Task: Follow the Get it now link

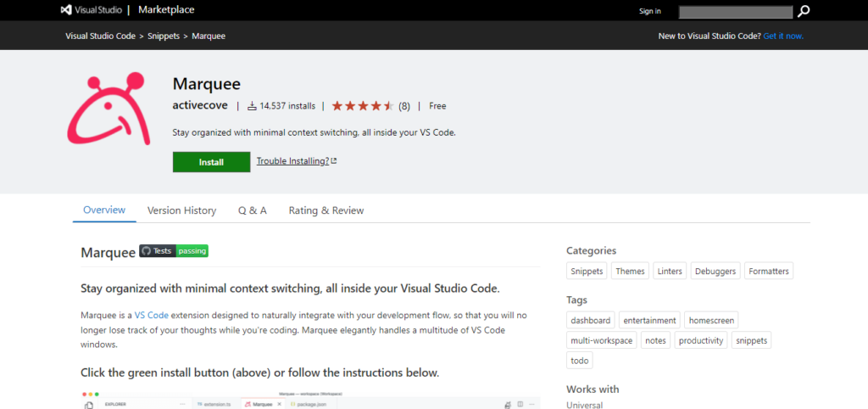Action: pyautogui.click(x=782, y=36)
